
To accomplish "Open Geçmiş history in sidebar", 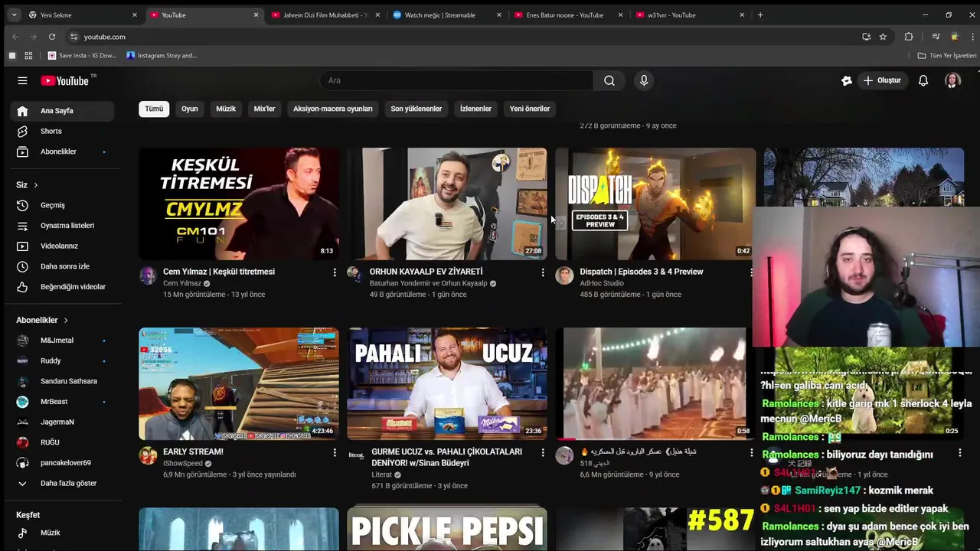I will [x=62, y=205].
